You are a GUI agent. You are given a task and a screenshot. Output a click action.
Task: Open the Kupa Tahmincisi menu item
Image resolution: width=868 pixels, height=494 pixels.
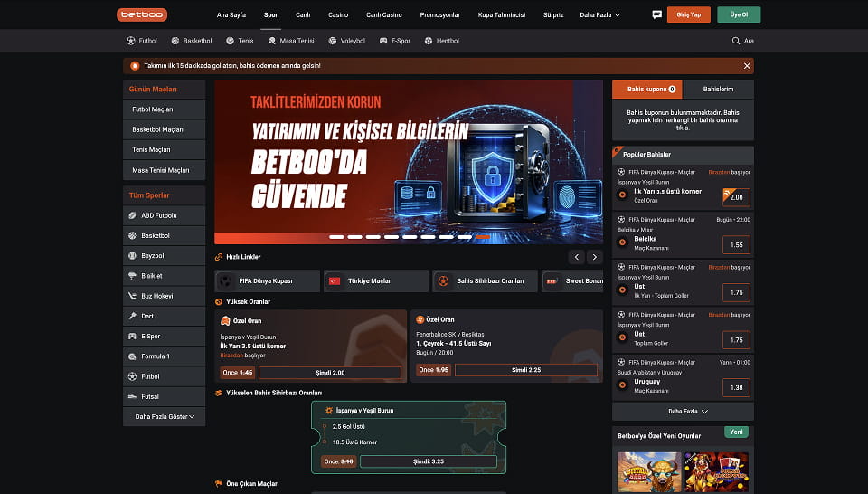pos(502,15)
